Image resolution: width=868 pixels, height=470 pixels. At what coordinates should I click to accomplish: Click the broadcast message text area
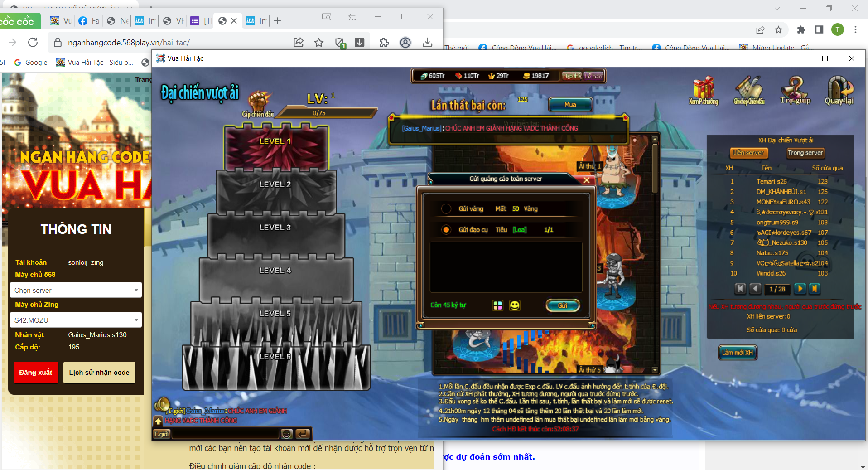pyautogui.click(x=506, y=267)
